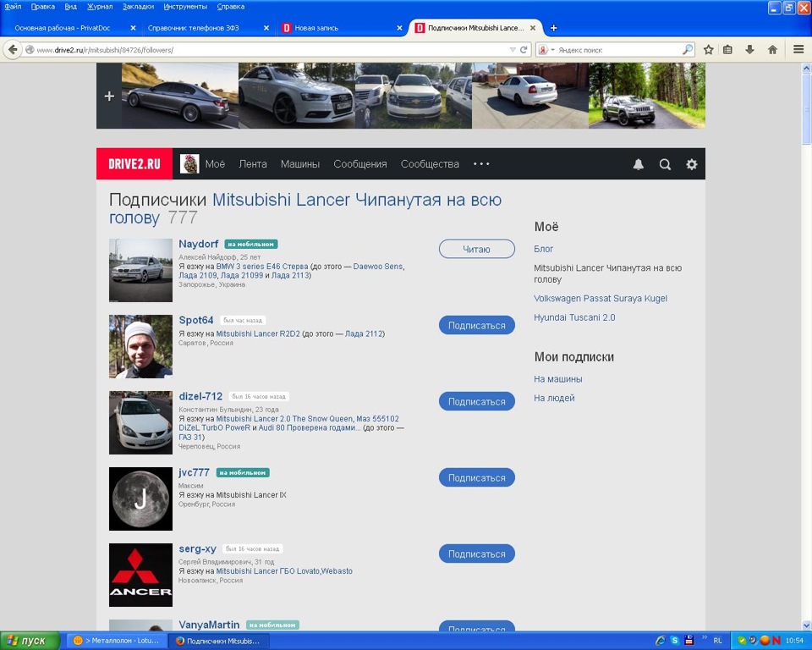Click the RL language indicator
Viewport: 812px width, 650px height.
point(717,641)
